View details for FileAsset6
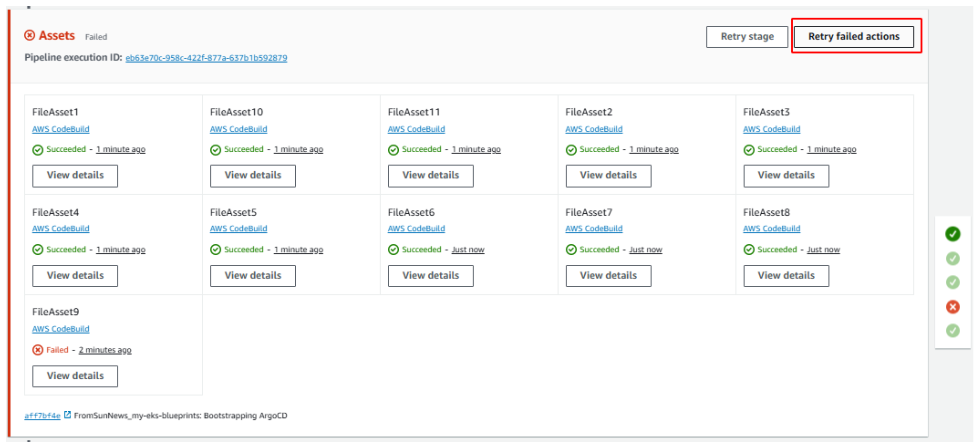This screenshot has height=448, width=980. (431, 276)
